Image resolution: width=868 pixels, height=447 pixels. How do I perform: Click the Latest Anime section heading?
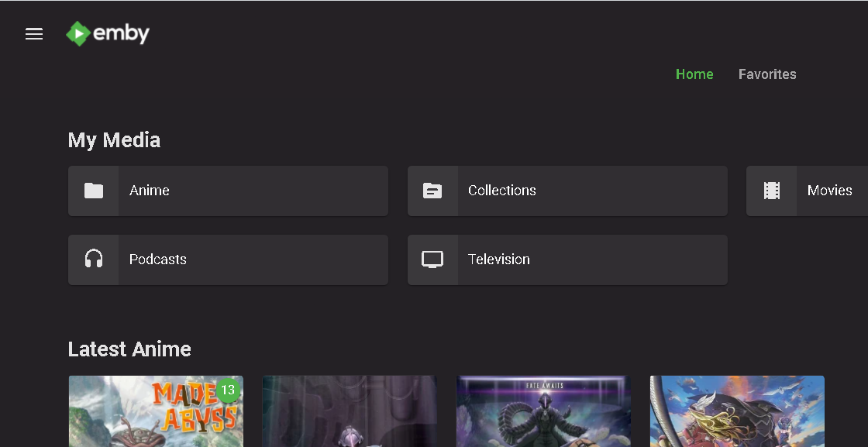click(129, 349)
